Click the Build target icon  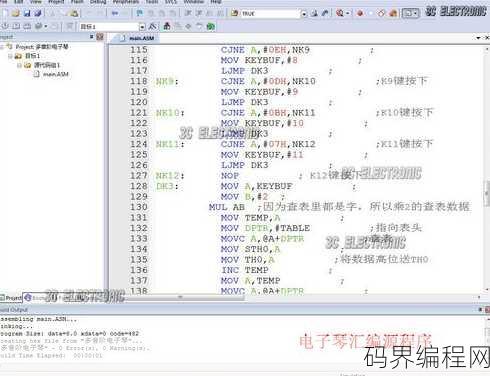pyautogui.click(x=16, y=26)
